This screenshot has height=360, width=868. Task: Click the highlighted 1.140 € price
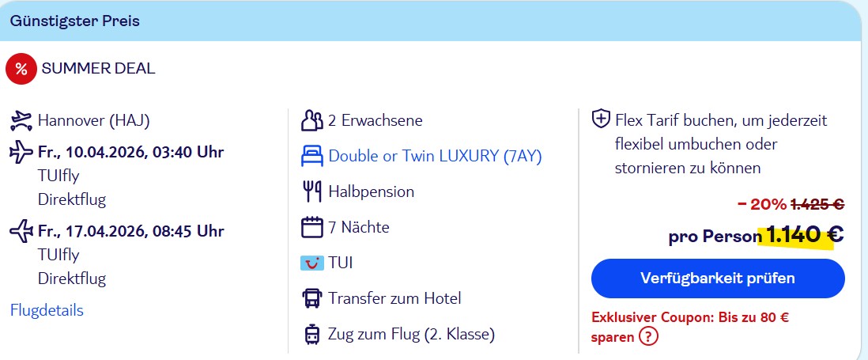click(800, 235)
